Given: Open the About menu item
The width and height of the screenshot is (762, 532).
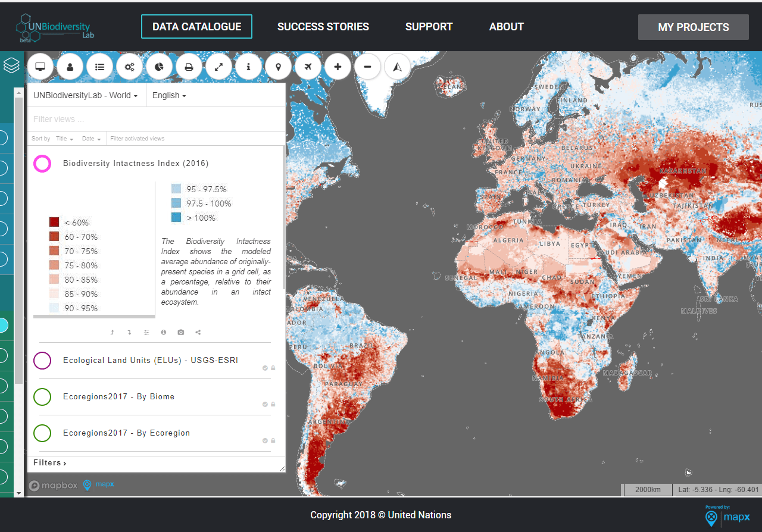Looking at the screenshot, I should (507, 27).
